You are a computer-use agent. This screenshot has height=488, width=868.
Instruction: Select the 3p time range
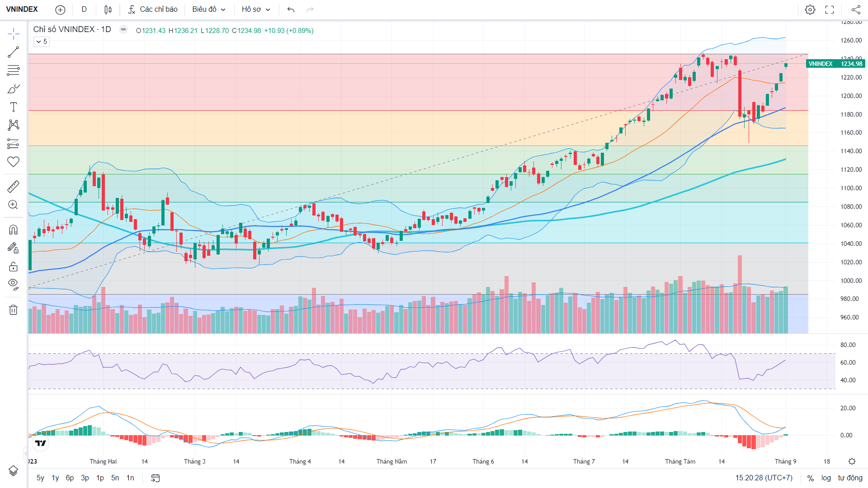tap(85, 478)
